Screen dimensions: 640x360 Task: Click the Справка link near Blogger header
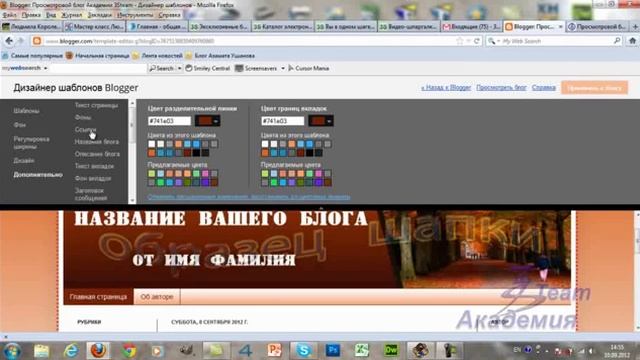click(x=544, y=87)
